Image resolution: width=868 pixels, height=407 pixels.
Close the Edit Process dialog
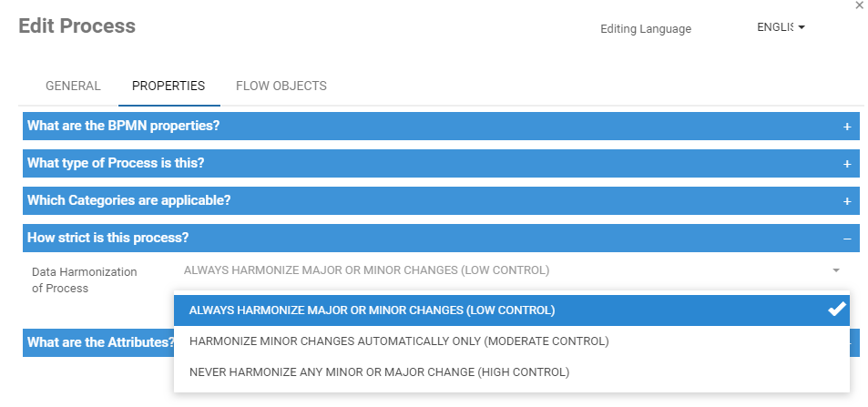859,5
